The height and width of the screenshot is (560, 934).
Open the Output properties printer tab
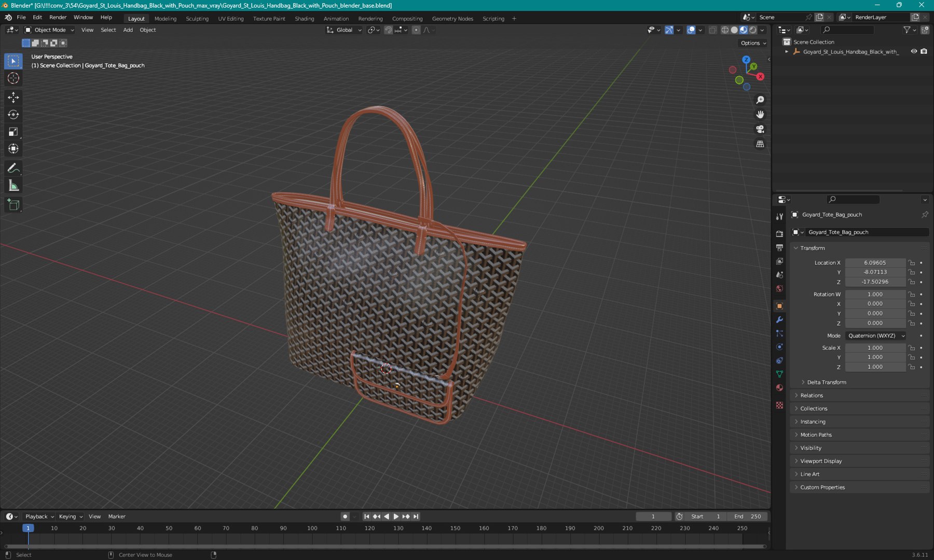(779, 248)
